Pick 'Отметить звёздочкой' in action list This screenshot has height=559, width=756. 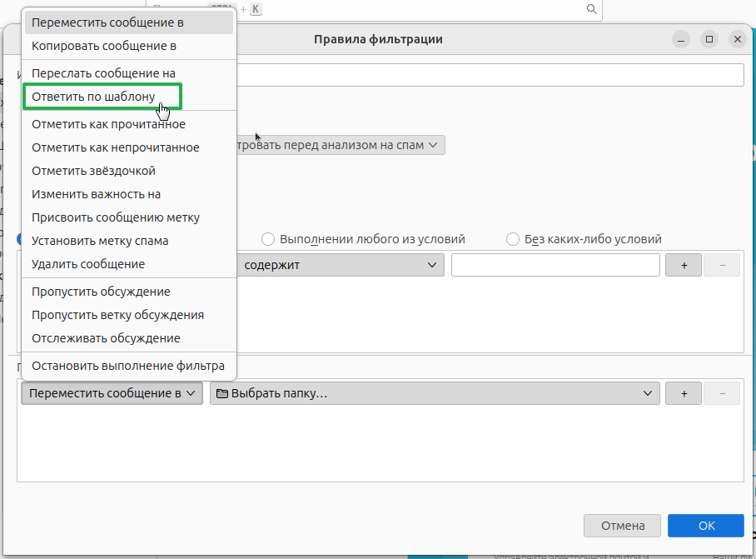[93, 171]
